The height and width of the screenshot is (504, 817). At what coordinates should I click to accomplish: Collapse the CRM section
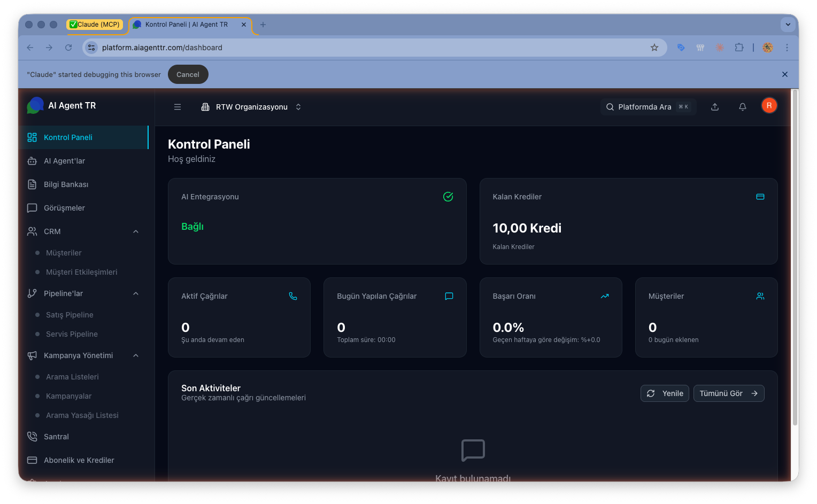click(136, 231)
